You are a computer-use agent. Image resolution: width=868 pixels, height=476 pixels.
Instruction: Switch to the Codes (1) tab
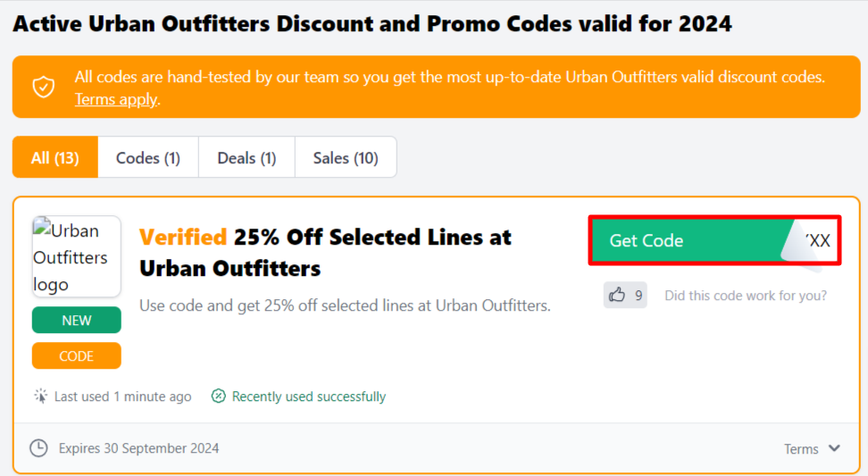pos(148,158)
